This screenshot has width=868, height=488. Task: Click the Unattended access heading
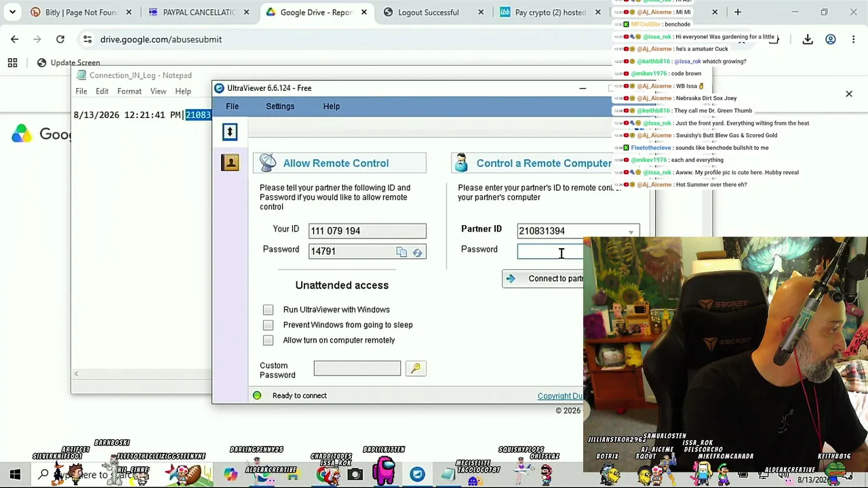tap(342, 285)
